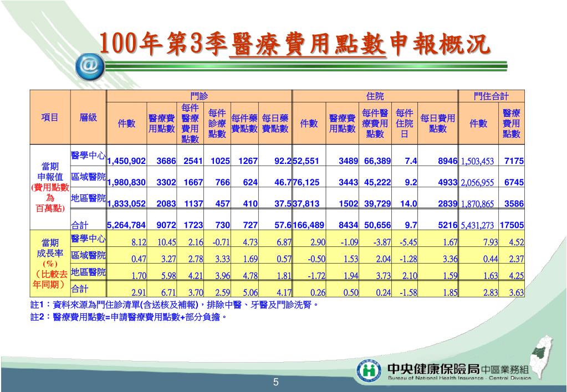Click the 每件診療點數 column header

click(217, 123)
